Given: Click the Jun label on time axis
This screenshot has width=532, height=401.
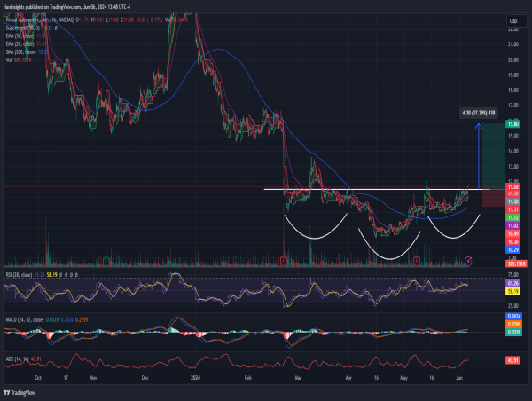Looking at the screenshot, I should click(459, 378).
